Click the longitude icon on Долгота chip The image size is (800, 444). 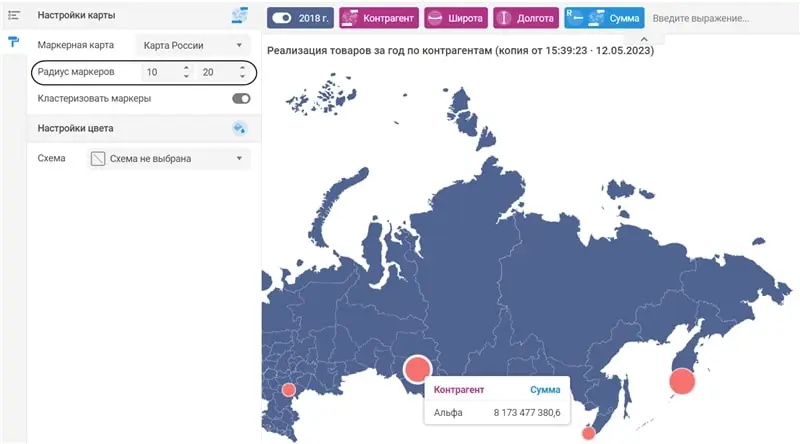click(x=504, y=18)
